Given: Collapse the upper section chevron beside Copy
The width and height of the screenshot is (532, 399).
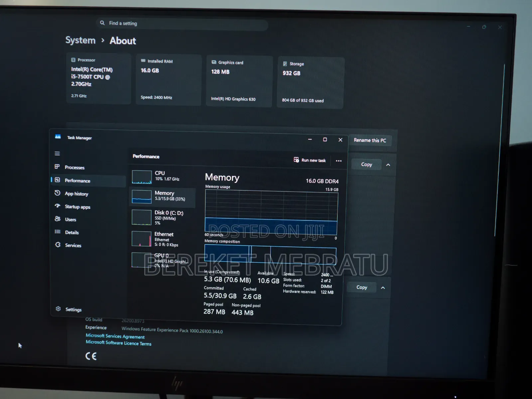Looking at the screenshot, I should (x=388, y=165).
